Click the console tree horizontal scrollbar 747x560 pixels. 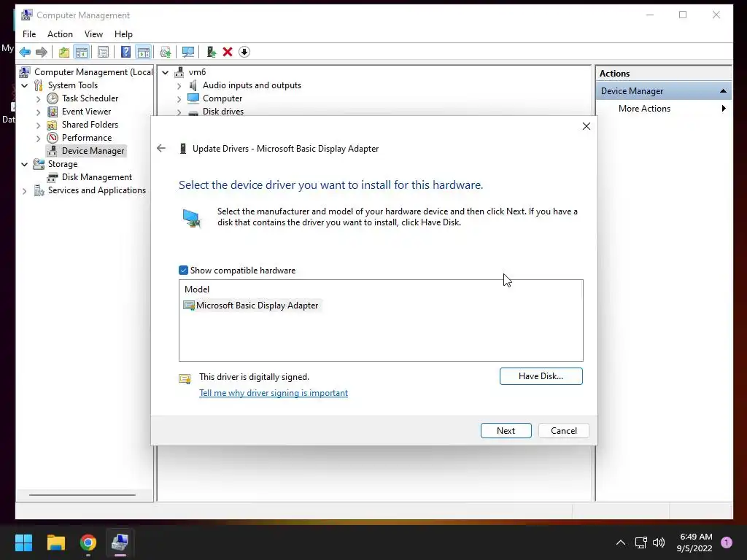82,495
